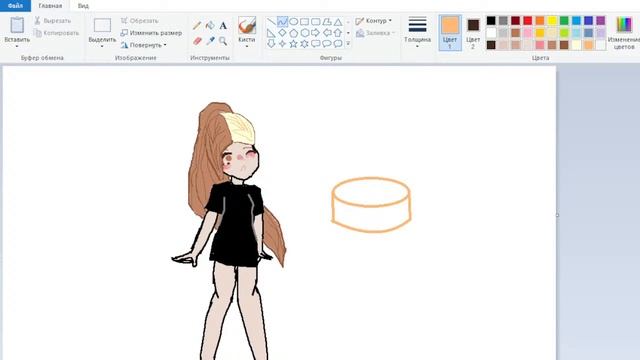Viewport: 640px width, 360px height.
Task: Activate Color 2 (Цвет 2) box
Action: 473,33
